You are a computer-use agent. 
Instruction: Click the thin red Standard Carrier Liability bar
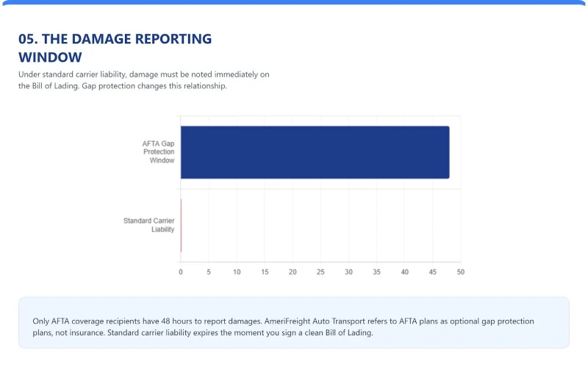click(181, 225)
